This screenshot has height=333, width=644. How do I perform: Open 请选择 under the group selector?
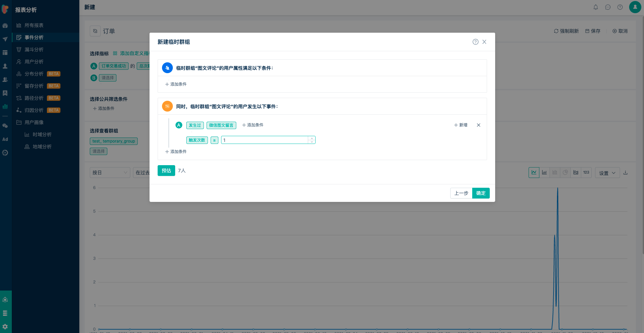(x=99, y=151)
